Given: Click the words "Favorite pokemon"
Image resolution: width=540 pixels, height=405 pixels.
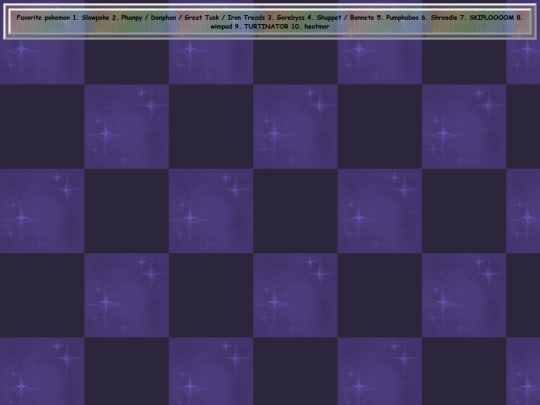Looking at the screenshot, I should (x=43, y=18).
